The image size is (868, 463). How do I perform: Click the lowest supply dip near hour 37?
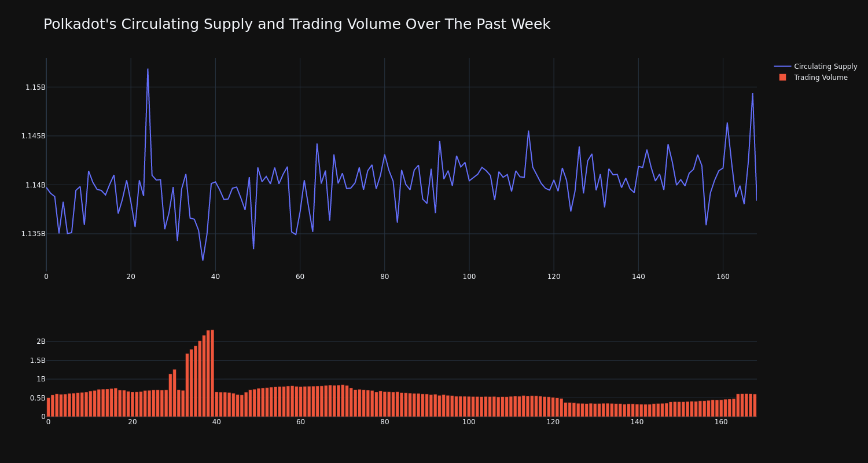203,260
